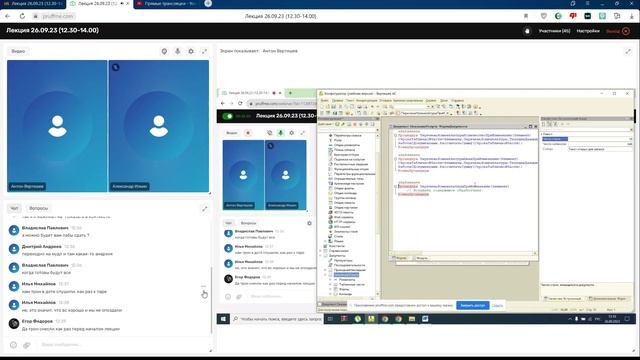Viewport: 640px width, 360px height.
Task: Open the green circle browser extension
Action: point(558,16)
